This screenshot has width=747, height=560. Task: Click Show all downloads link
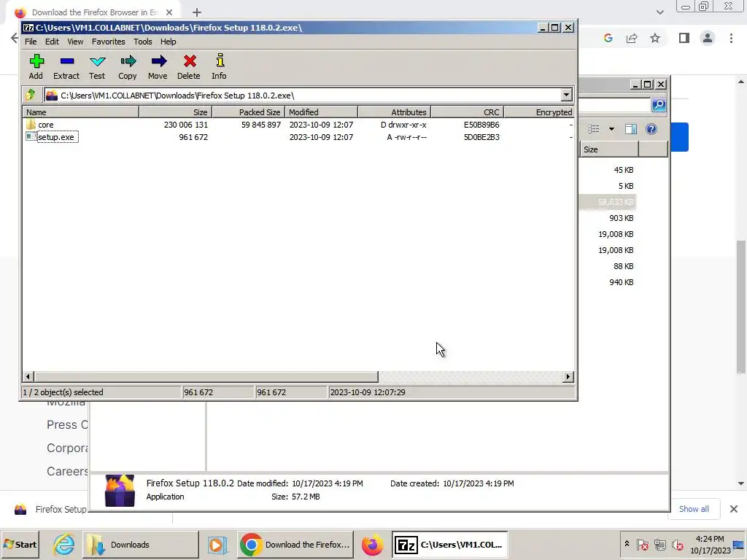[x=694, y=509]
